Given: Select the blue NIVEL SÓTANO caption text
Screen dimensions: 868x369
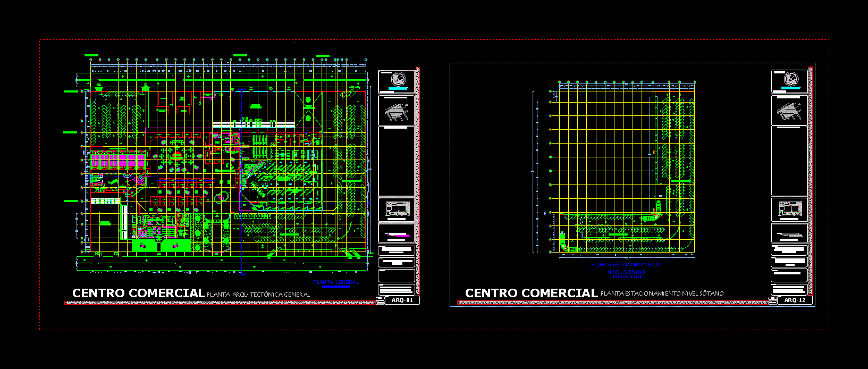Looking at the screenshot, I should pos(626,272).
